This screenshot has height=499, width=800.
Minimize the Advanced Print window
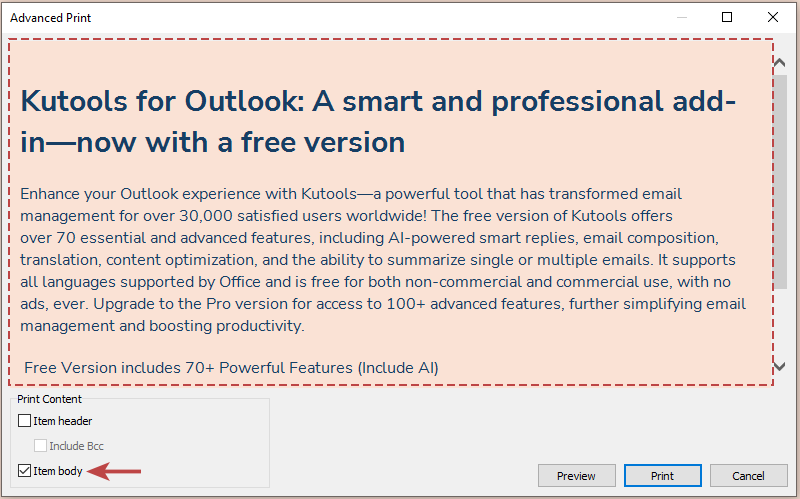[x=681, y=17]
